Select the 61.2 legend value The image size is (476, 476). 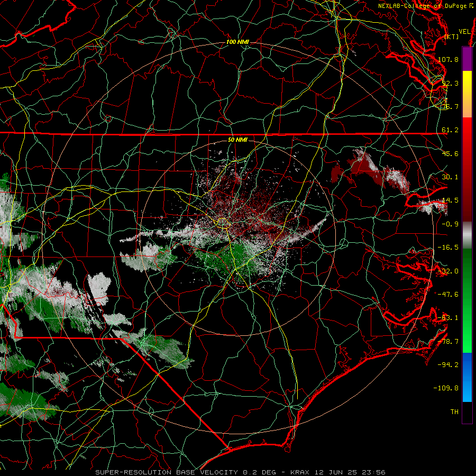click(450, 130)
